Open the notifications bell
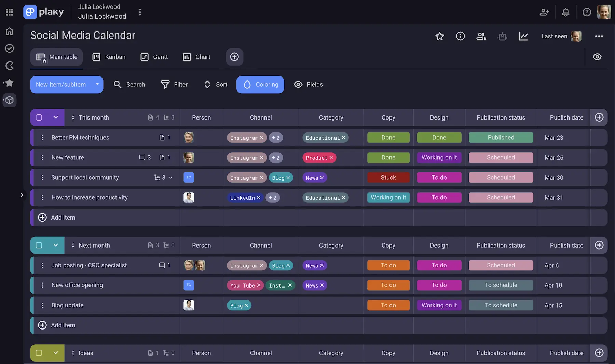 (565, 12)
